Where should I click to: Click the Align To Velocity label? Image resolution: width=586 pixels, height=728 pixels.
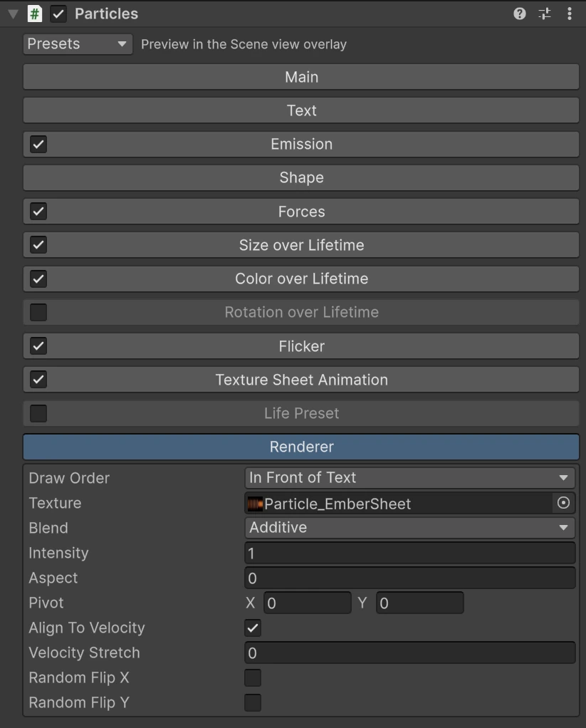click(87, 628)
